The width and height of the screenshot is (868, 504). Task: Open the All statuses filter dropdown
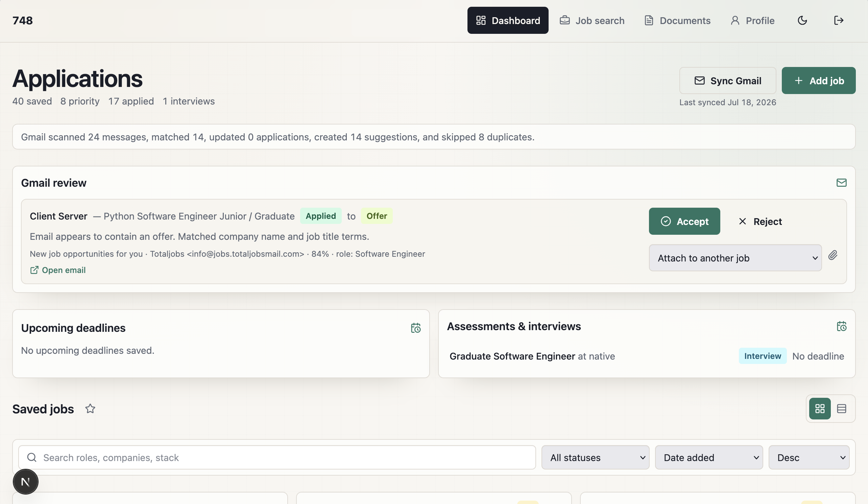point(595,457)
